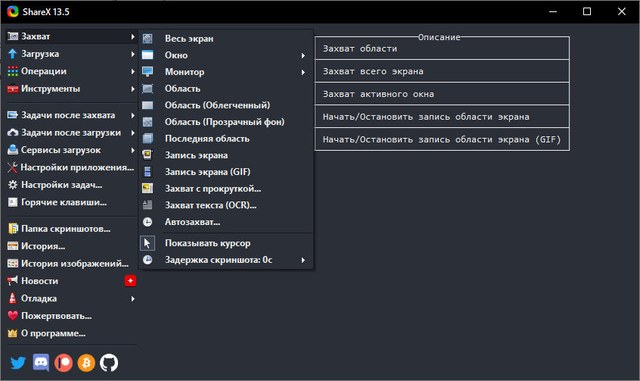Open the GitHub icon link

click(x=109, y=363)
